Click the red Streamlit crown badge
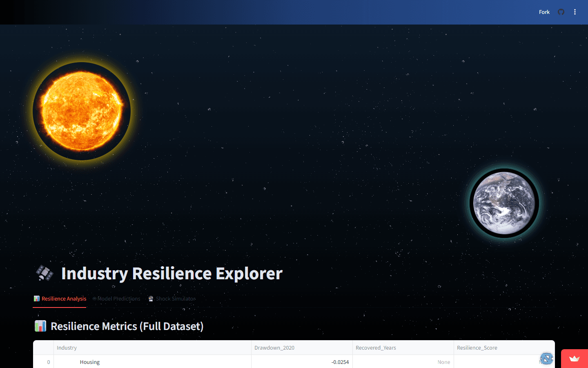The width and height of the screenshot is (588, 368). pos(575,359)
